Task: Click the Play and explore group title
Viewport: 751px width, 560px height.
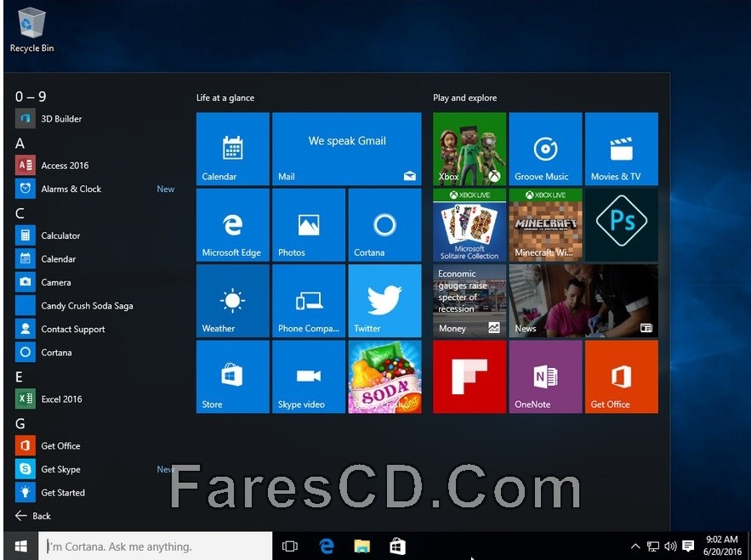Action: point(464,98)
